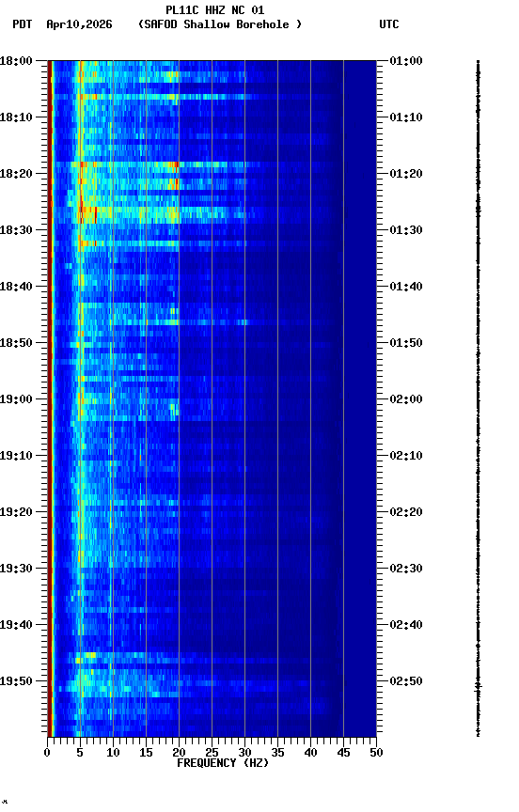519x812 pixels.
Task: Click the 18:50 PDT time label
Action: [x=16, y=343]
